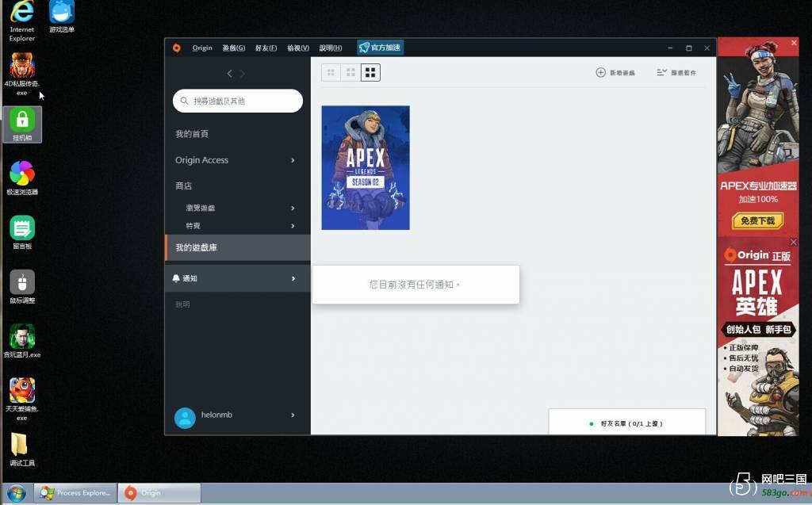Select the 鼠标调整 desktop icon

[22, 286]
